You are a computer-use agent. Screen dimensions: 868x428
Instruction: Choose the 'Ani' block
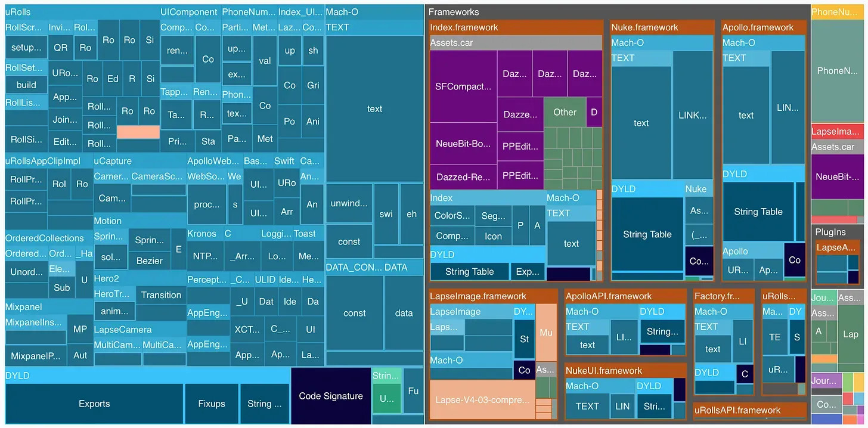(x=313, y=121)
